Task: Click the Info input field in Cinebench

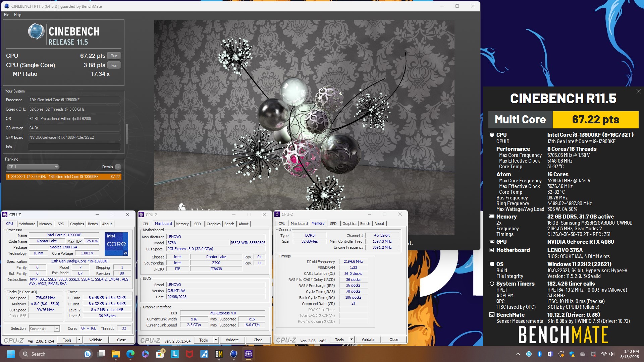Action: [74, 147]
